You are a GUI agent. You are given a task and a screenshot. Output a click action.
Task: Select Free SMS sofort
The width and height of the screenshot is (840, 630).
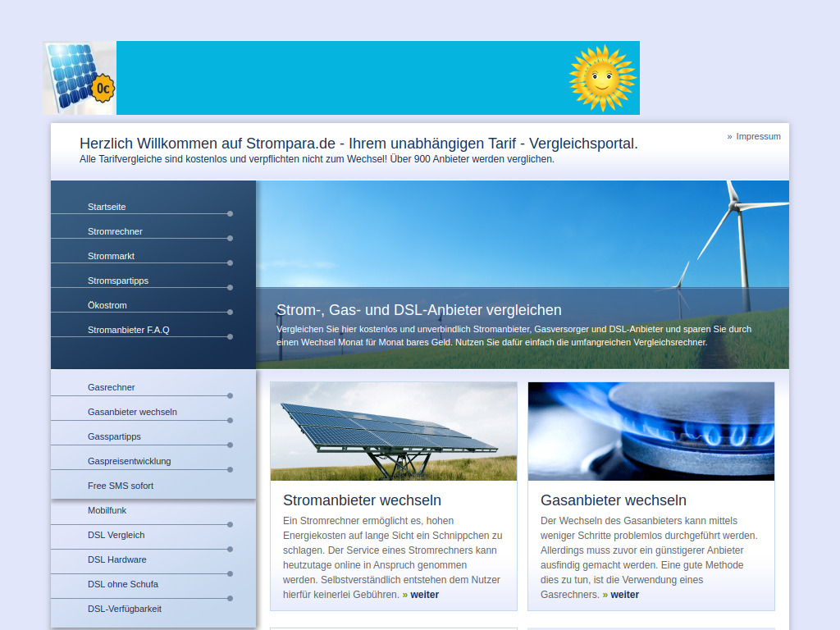point(120,486)
